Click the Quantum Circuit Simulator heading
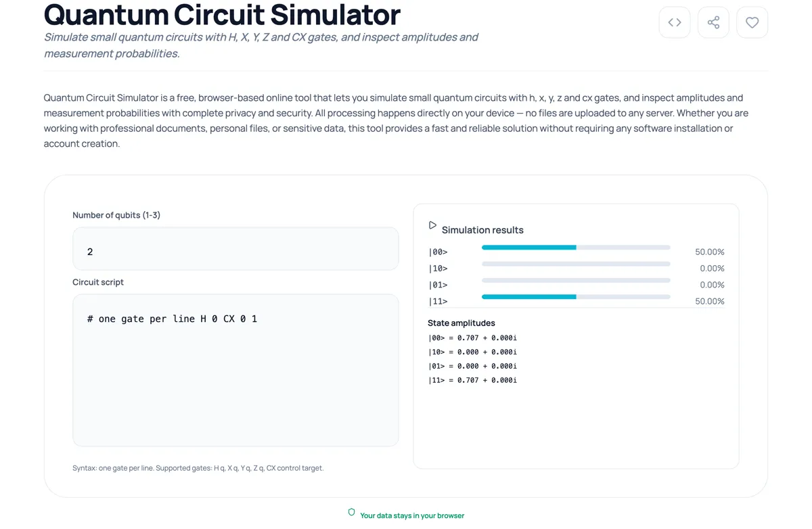Image resolution: width=812 pixels, height=529 pixels. [x=221, y=14]
